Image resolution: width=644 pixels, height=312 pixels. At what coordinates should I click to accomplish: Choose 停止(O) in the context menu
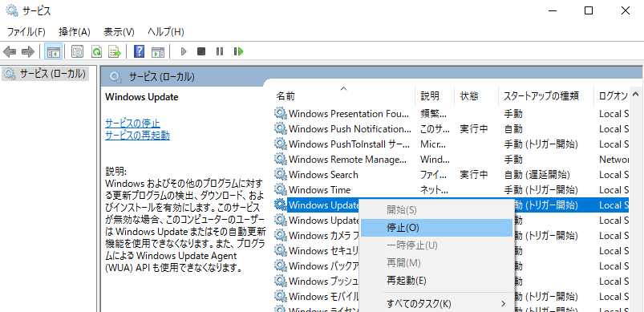(436, 228)
